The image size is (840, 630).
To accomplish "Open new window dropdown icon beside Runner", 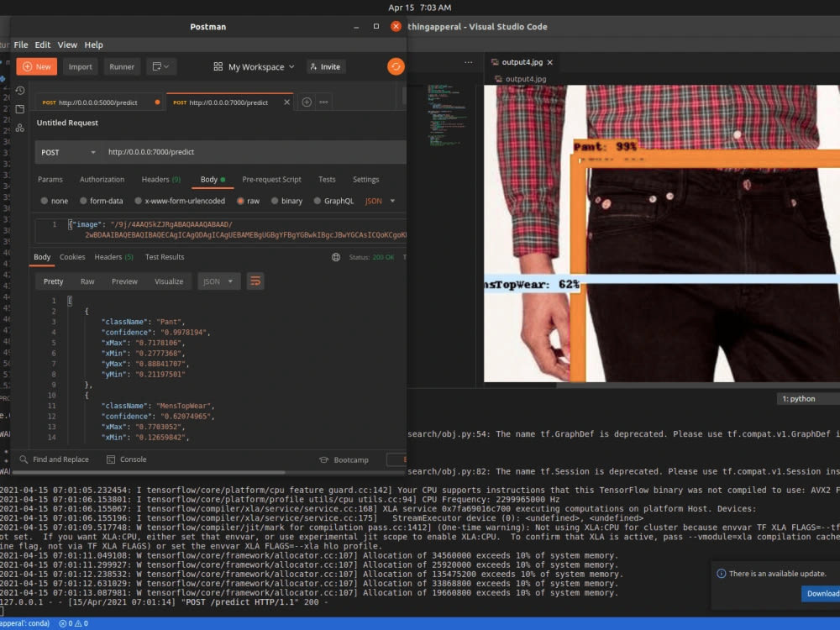I will point(160,67).
